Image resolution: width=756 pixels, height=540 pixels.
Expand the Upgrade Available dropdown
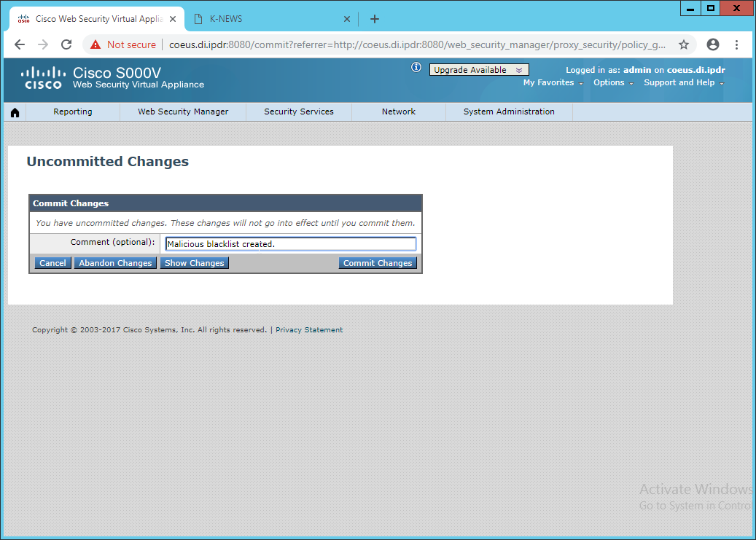pos(479,70)
